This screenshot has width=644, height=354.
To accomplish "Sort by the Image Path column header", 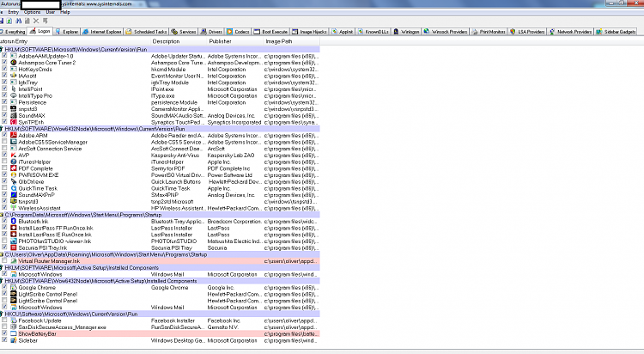I will tap(291, 41).
